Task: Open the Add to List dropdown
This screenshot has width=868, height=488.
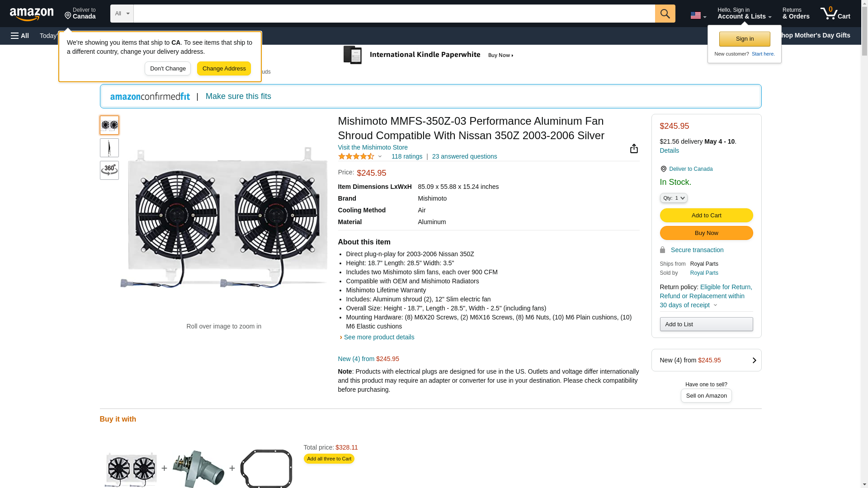Action: (x=706, y=324)
